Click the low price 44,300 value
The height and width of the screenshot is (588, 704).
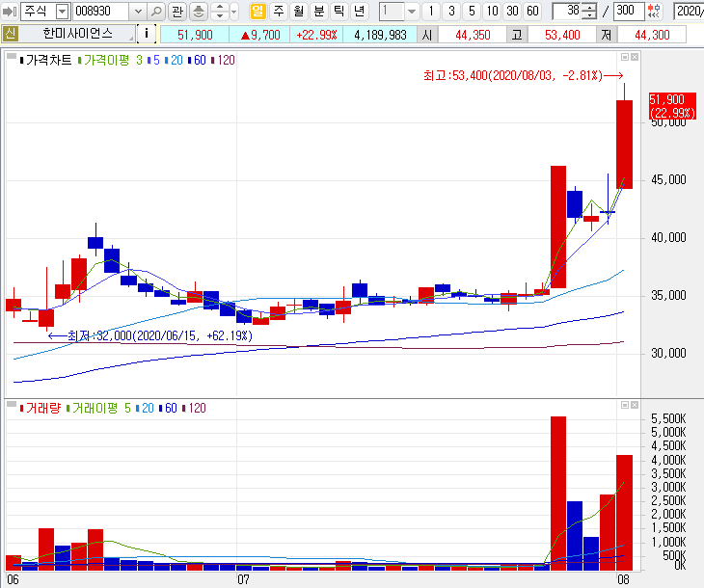point(652,35)
